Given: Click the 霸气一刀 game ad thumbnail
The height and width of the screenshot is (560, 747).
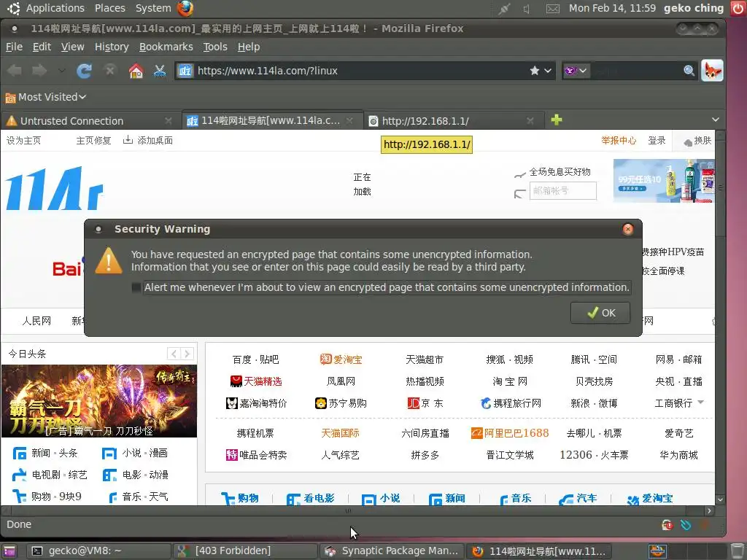Looking at the screenshot, I should (x=99, y=401).
